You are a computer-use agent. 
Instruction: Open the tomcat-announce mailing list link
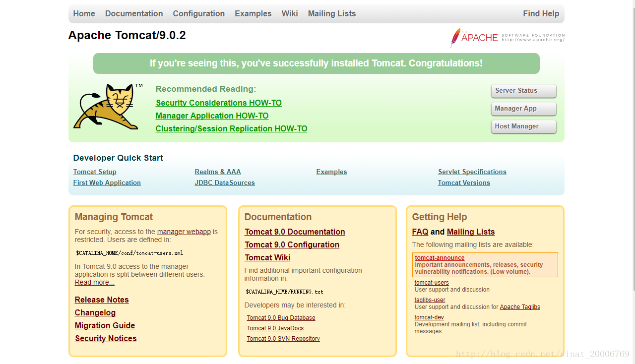[x=440, y=258]
